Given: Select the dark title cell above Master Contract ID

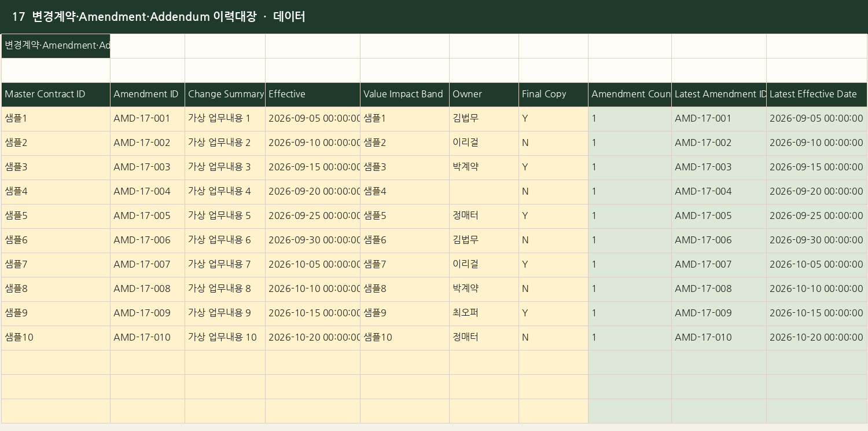Looking at the screenshot, I should [56, 46].
